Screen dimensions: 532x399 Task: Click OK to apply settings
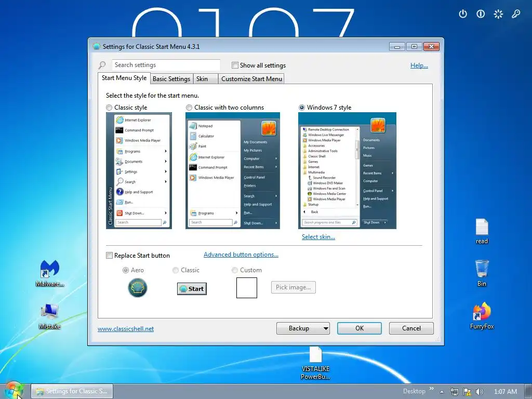360,328
